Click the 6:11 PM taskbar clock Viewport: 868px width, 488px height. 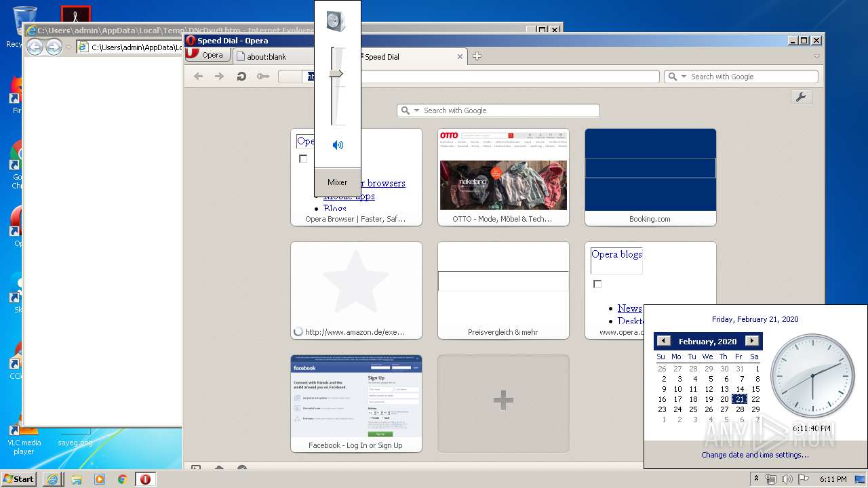pyautogui.click(x=833, y=479)
